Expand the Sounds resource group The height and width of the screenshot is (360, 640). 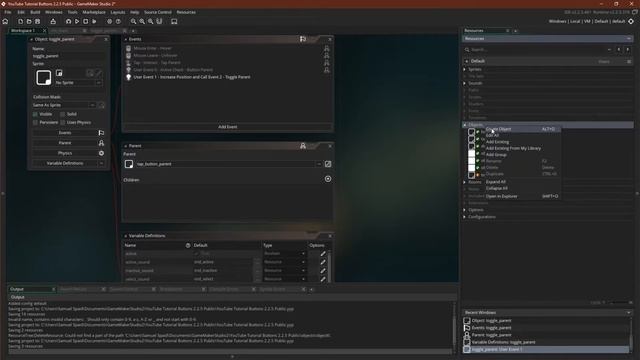pos(464,83)
